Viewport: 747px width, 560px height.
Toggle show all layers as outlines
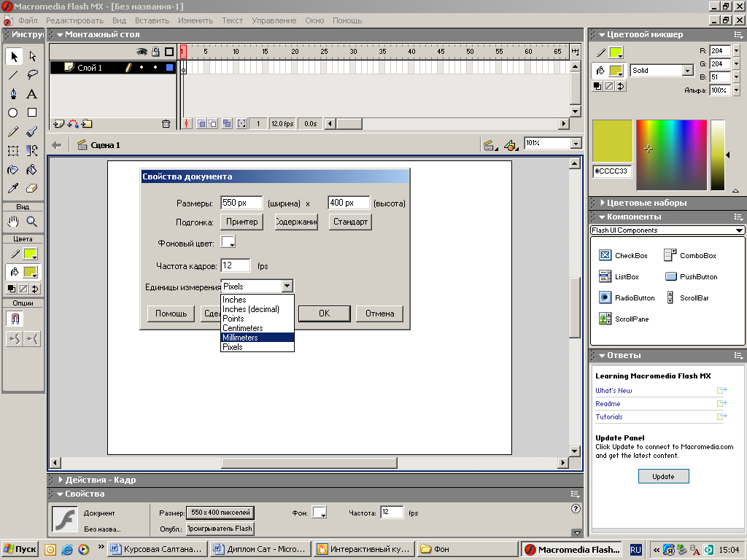169,52
